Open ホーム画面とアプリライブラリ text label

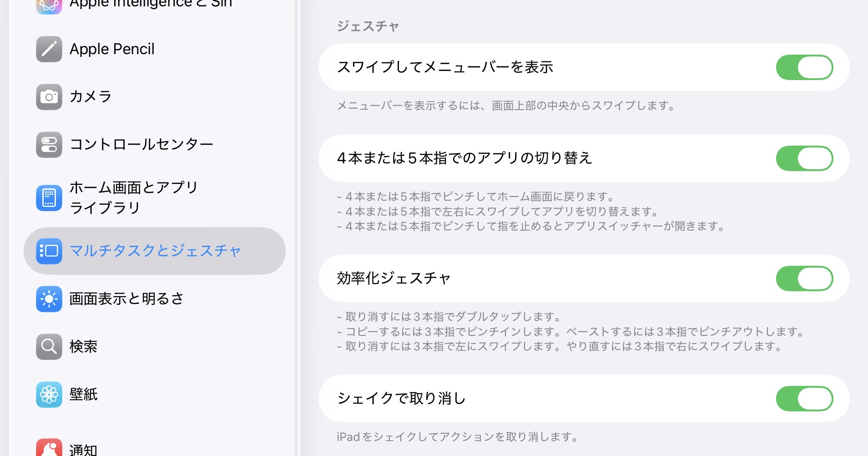[x=134, y=198]
